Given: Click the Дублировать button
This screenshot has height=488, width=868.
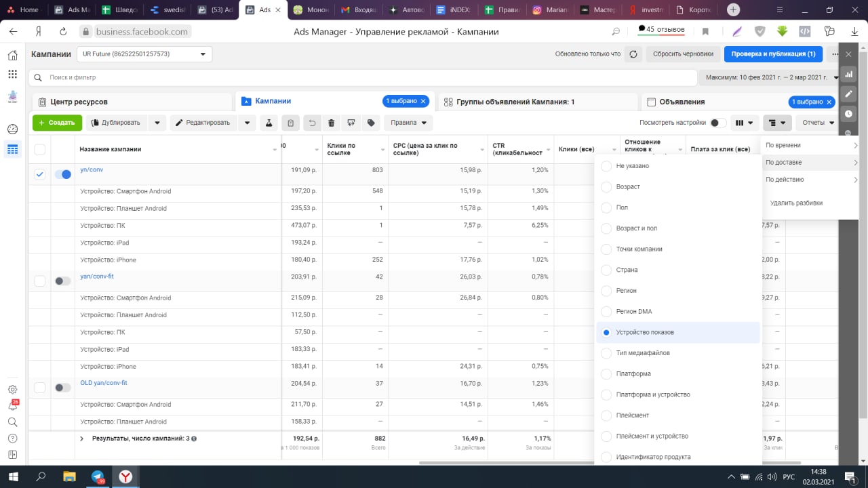Looking at the screenshot, I should click(117, 123).
